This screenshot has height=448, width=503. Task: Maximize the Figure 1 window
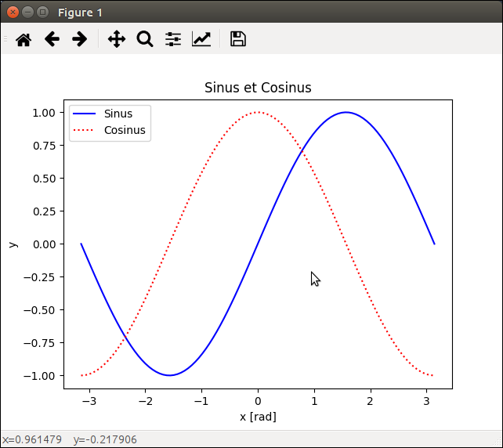tap(42, 12)
